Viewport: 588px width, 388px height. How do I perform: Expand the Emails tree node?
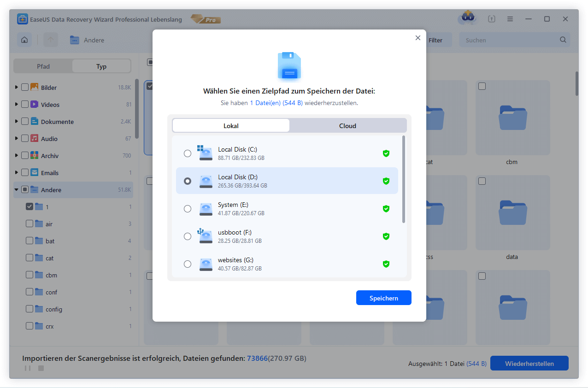(17, 173)
